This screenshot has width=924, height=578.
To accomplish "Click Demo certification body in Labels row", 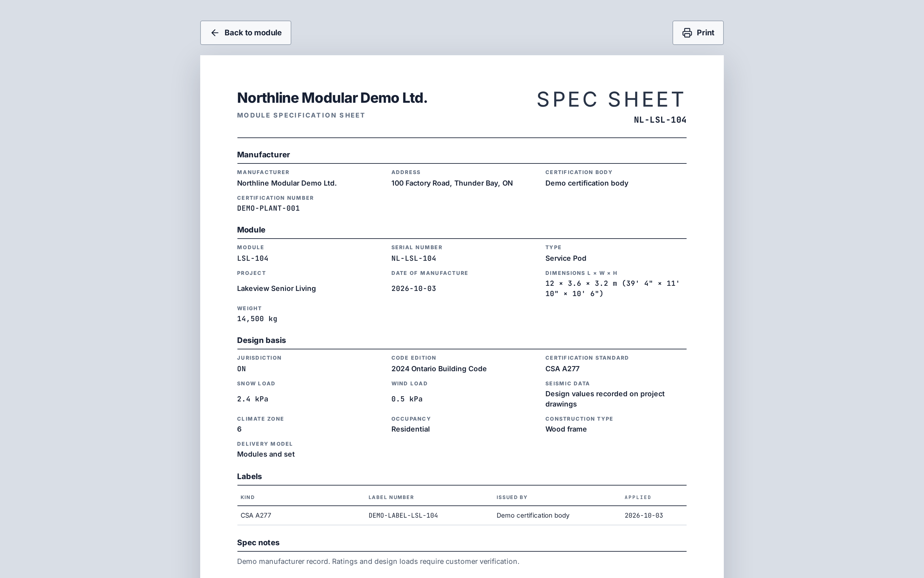I will (x=533, y=516).
